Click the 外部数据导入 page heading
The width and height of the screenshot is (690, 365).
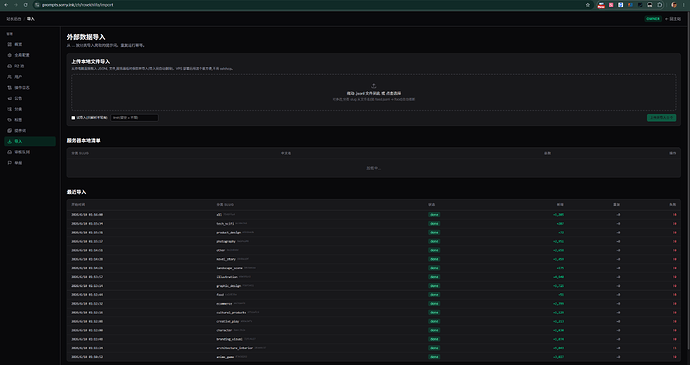[x=86, y=37]
